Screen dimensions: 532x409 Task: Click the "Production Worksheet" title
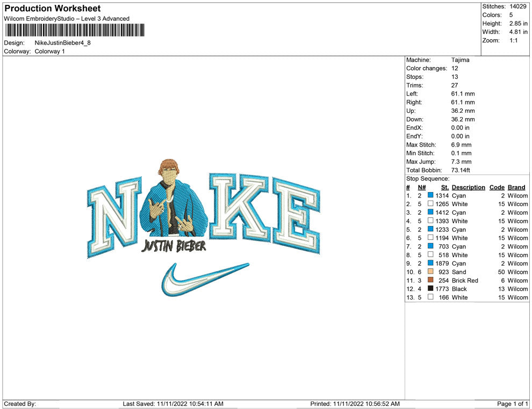coord(53,9)
